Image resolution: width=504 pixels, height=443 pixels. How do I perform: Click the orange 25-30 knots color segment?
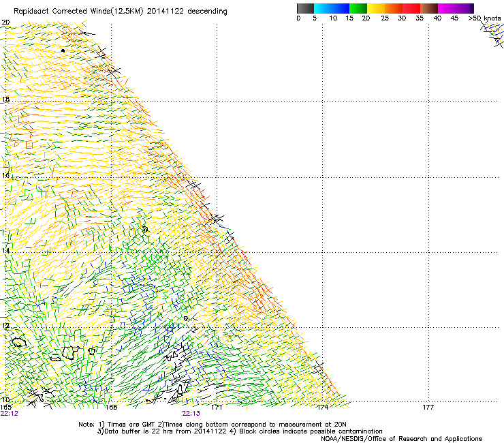[x=394, y=8]
